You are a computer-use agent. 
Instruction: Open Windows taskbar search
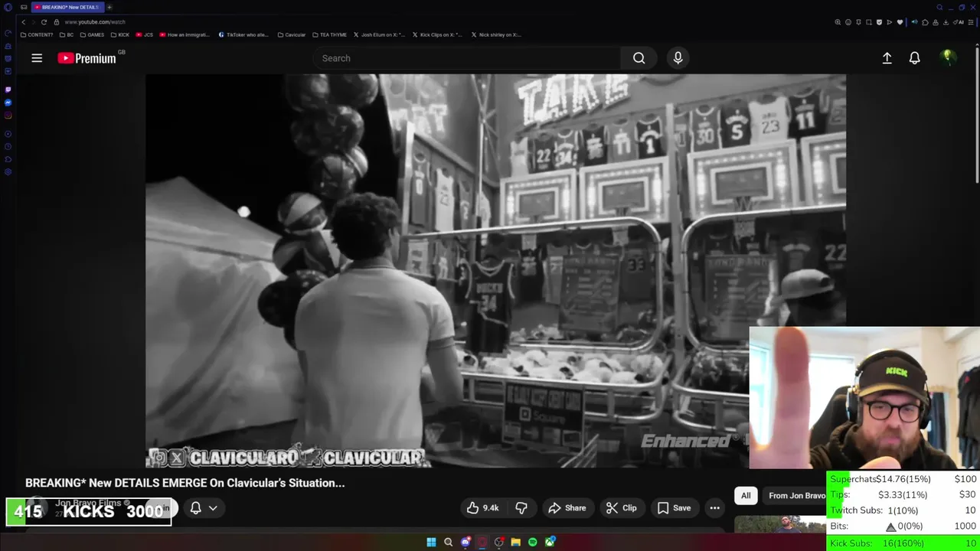448,543
